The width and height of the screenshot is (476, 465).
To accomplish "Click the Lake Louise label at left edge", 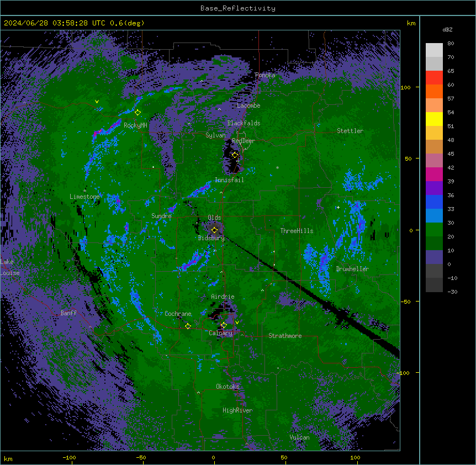I will click(x=10, y=267).
